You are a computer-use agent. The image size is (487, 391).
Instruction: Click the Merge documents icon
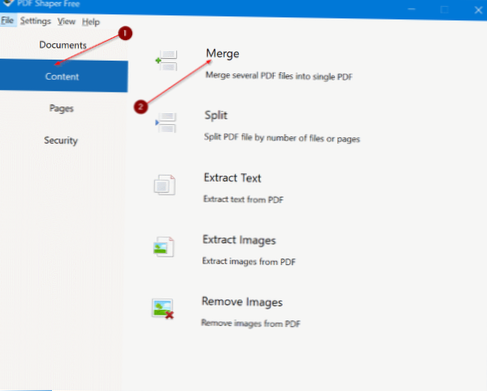click(166, 60)
